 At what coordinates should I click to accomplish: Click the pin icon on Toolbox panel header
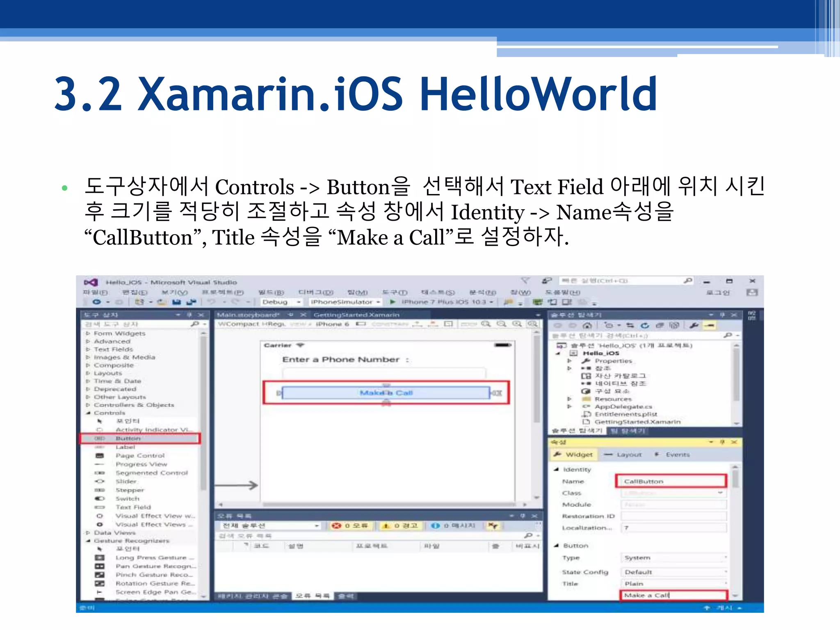coord(189,315)
